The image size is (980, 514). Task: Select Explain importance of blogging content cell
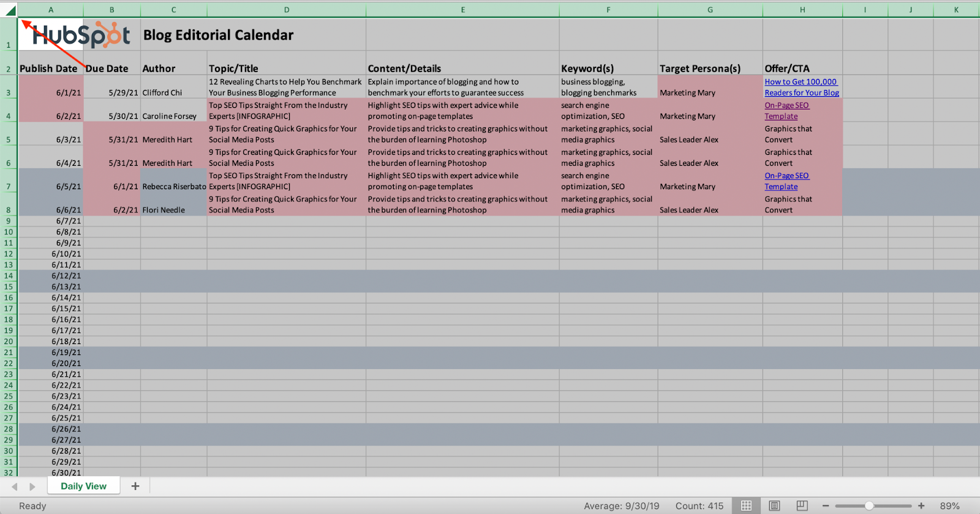click(463, 87)
